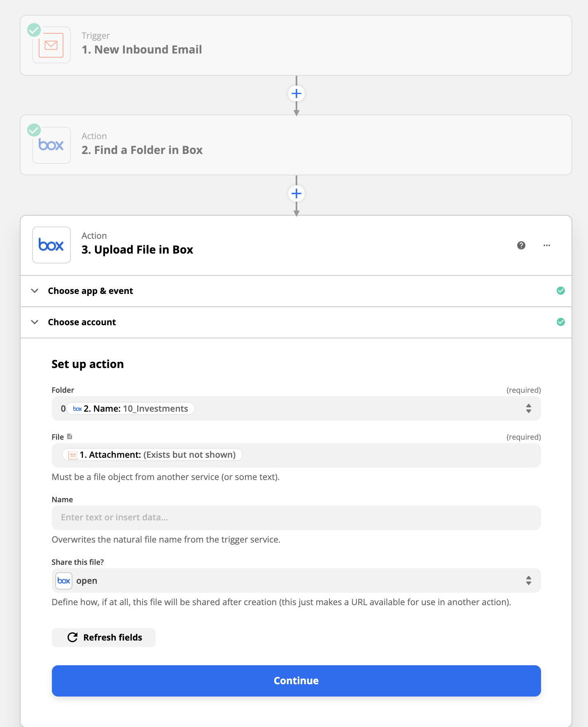Image resolution: width=588 pixels, height=727 pixels.
Task: Click the email icon of the trigger step
Action: [x=51, y=45]
